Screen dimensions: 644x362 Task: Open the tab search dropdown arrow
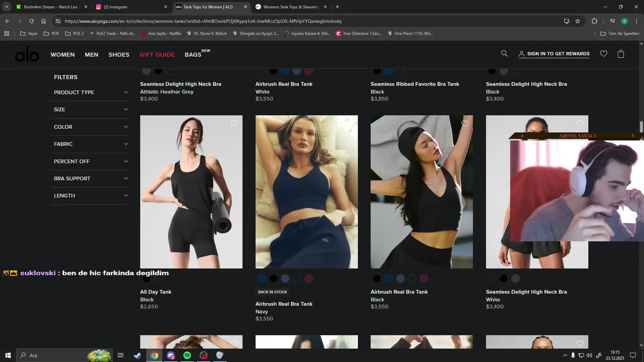point(7,7)
